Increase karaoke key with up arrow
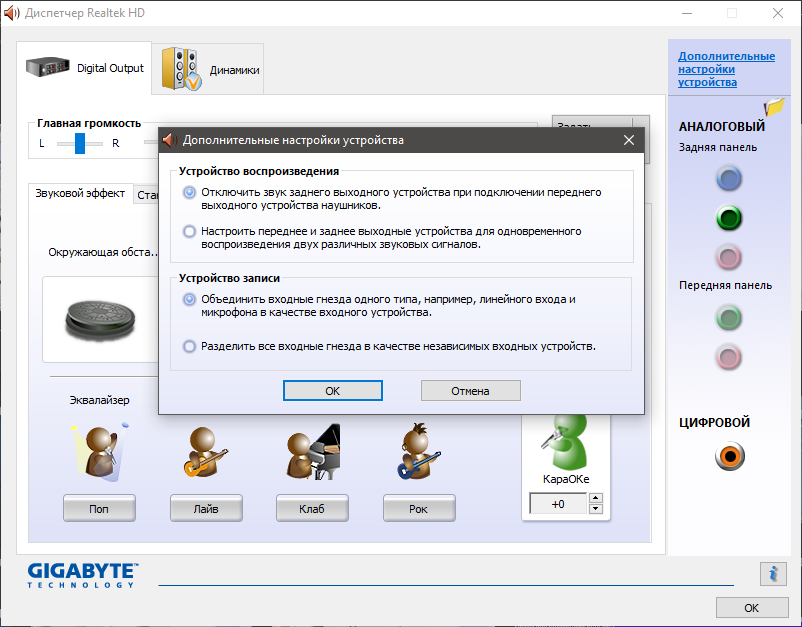The image size is (802, 627). [x=595, y=498]
